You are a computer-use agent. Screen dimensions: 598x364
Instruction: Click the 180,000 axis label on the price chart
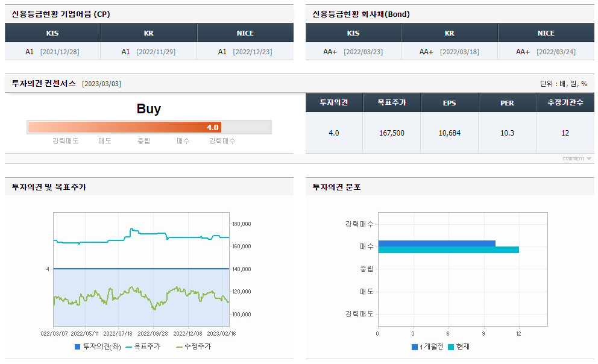[x=242, y=224]
